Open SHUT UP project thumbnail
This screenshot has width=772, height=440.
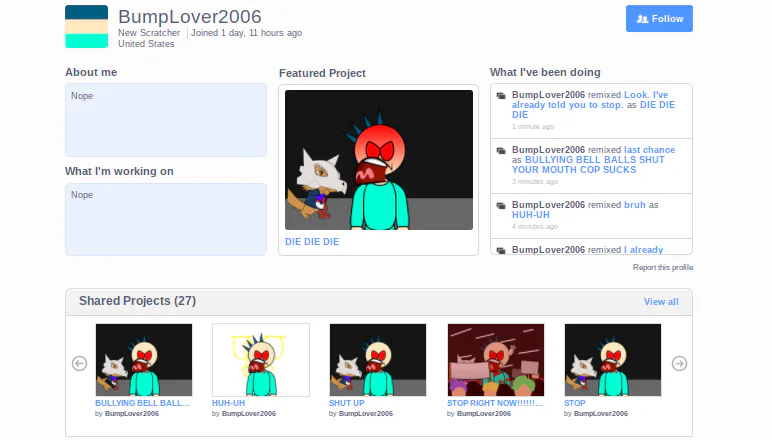click(378, 360)
